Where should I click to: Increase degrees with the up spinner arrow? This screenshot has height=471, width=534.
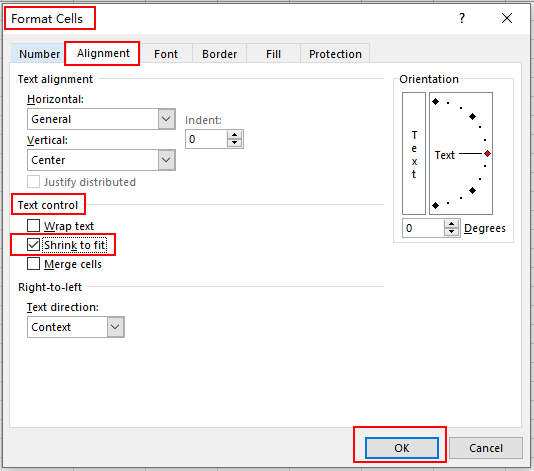(x=452, y=224)
